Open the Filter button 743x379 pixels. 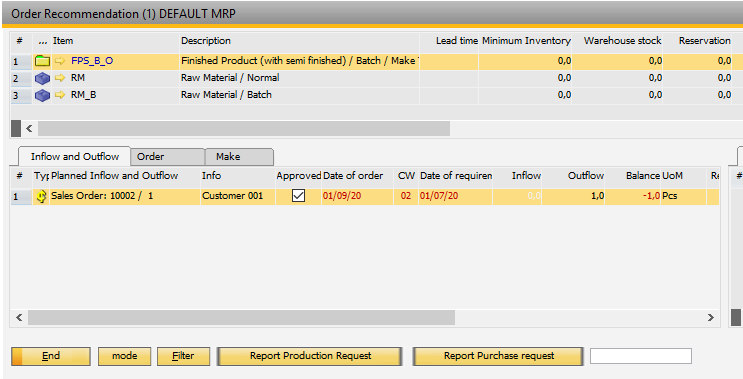click(183, 356)
